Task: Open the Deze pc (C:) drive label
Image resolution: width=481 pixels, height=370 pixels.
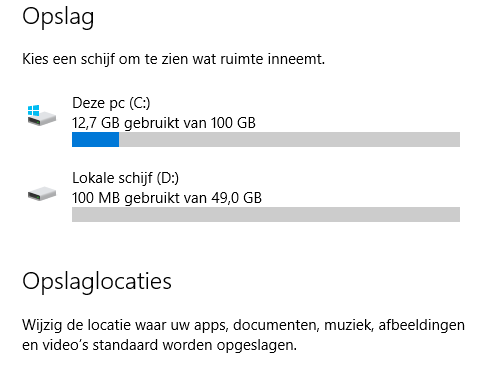Action: [111, 103]
